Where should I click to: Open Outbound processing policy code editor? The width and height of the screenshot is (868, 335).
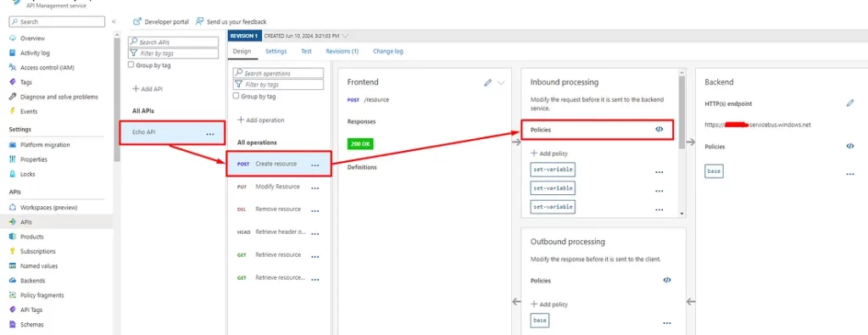coord(666,280)
